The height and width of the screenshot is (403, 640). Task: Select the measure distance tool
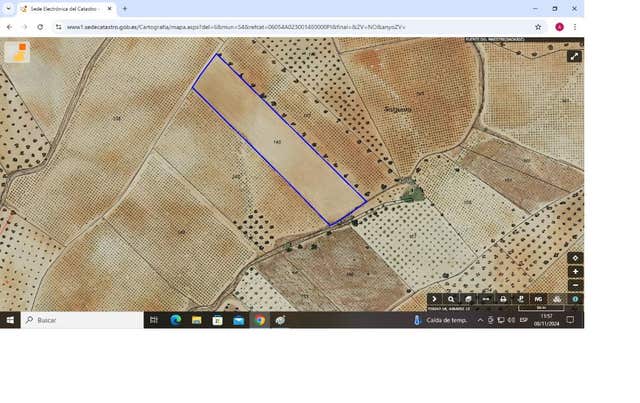[486, 299]
